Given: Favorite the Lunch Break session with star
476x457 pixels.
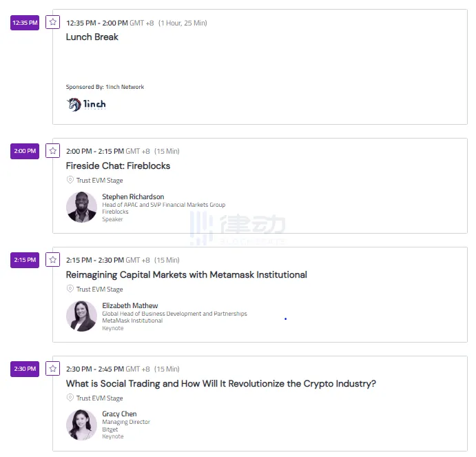Looking at the screenshot, I should pos(53,22).
